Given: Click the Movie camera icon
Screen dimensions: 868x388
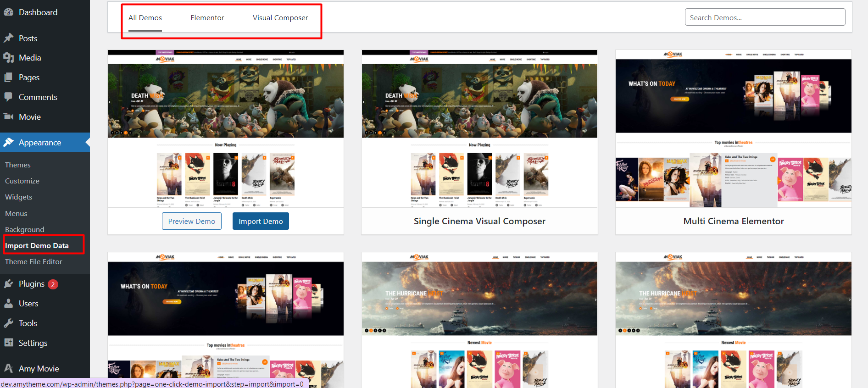Looking at the screenshot, I should [8, 116].
